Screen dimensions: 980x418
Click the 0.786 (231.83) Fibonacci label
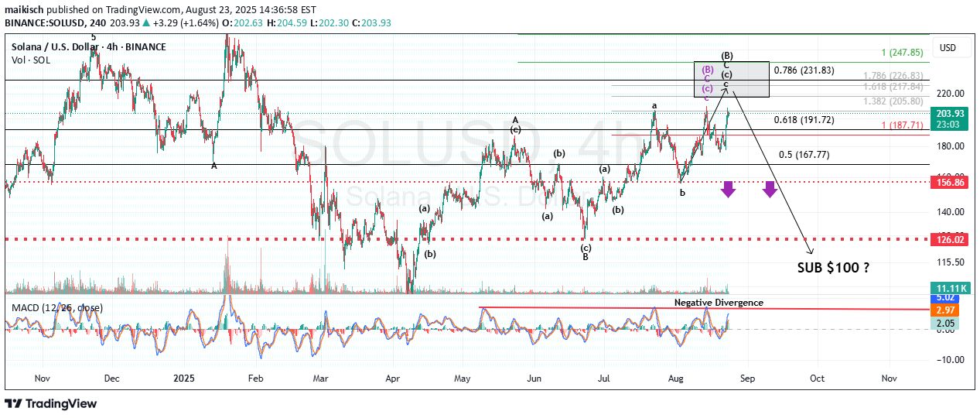coord(804,70)
